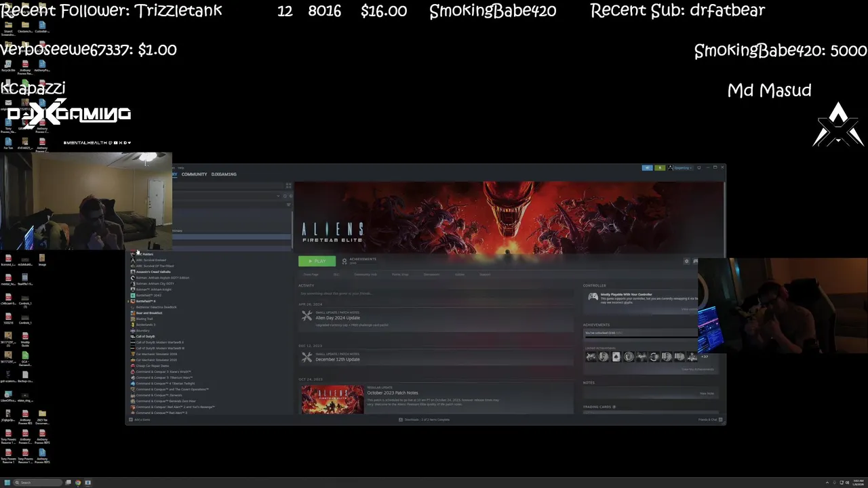868x488 pixels.
Task: Click the green Play button
Action: point(317,261)
